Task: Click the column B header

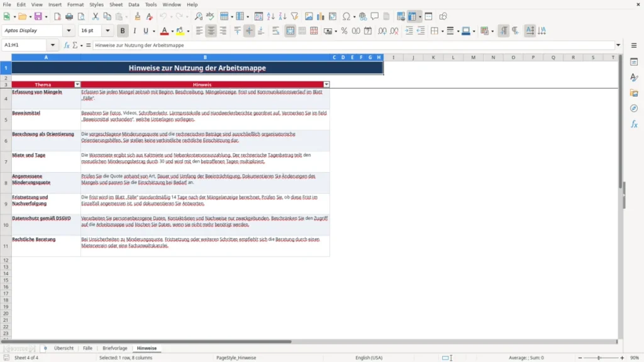Action: (206, 57)
